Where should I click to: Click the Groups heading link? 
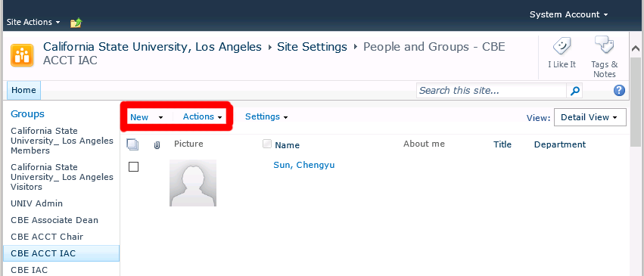(27, 114)
